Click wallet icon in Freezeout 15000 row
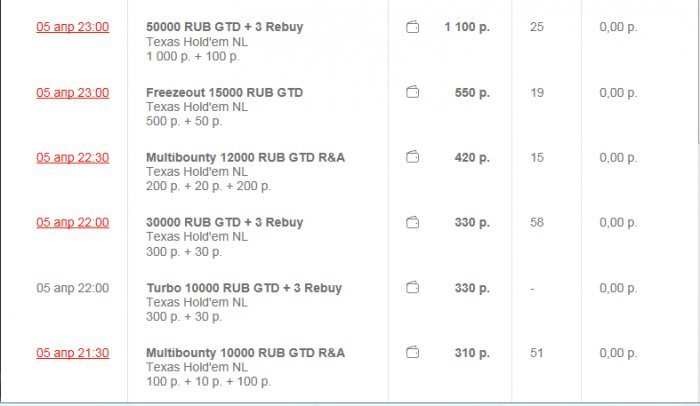The image size is (700, 406). (x=412, y=93)
